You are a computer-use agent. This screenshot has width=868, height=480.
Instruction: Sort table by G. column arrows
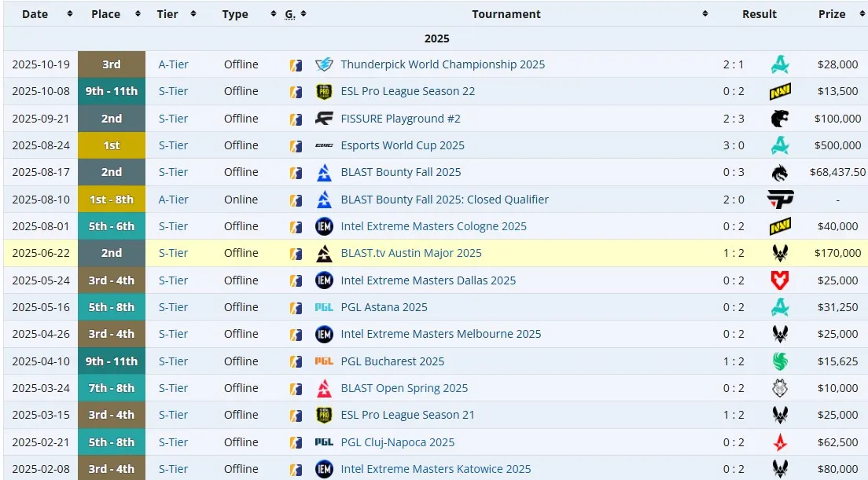tap(303, 14)
